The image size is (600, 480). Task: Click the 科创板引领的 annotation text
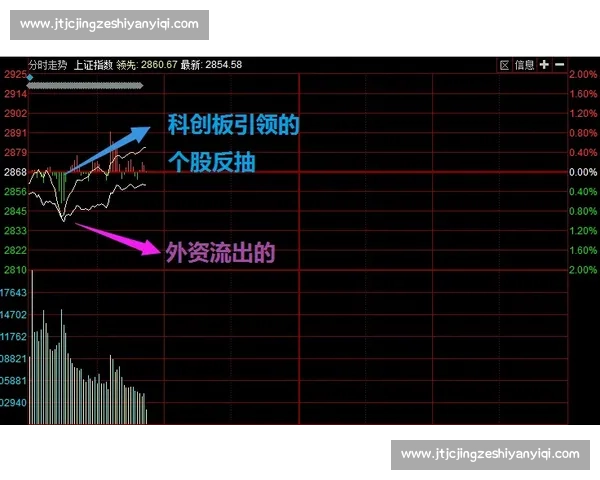pos(233,127)
